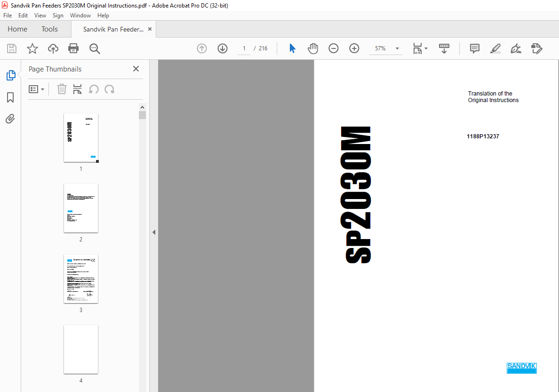The height and width of the screenshot is (392, 559).
Task: Open the Window menu
Action: pos(80,16)
